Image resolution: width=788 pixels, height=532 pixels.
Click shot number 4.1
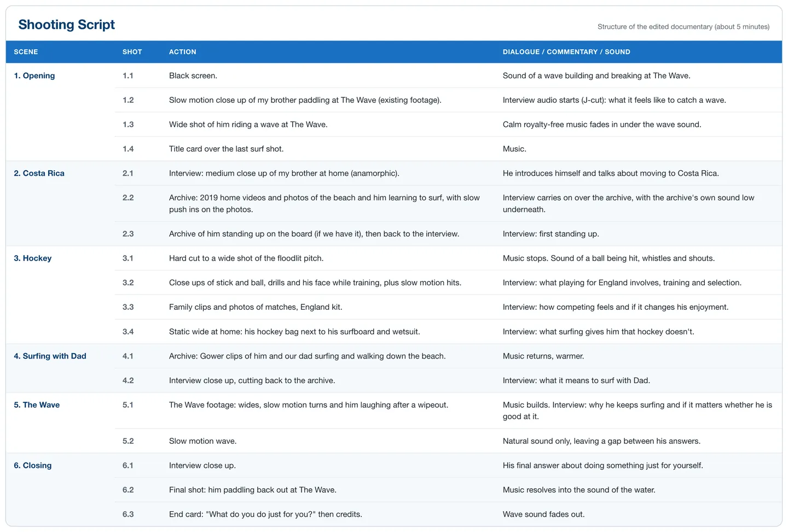(128, 356)
